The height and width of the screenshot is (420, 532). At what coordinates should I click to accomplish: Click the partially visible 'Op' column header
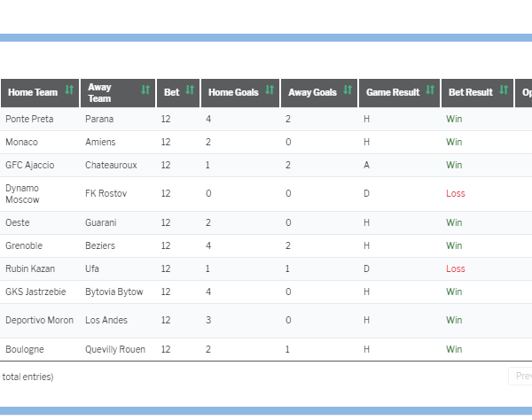pyautogui.click(x=526, y=92)
